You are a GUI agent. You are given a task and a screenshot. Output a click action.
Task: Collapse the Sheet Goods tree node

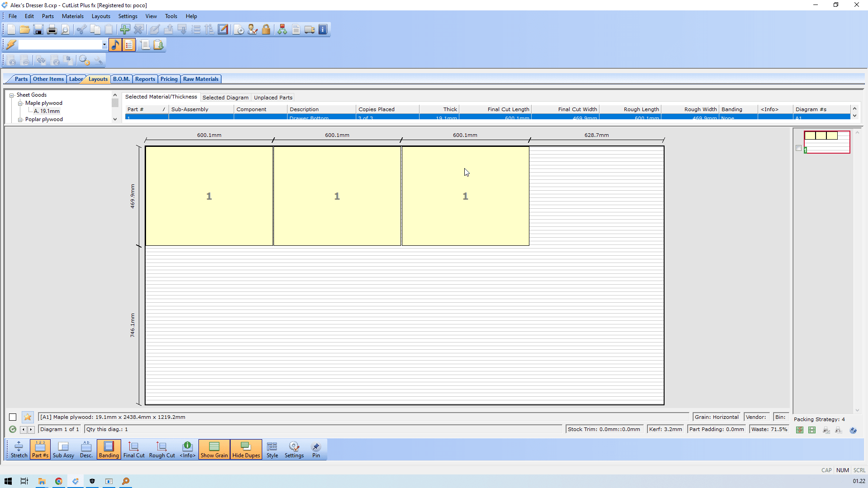12,95
